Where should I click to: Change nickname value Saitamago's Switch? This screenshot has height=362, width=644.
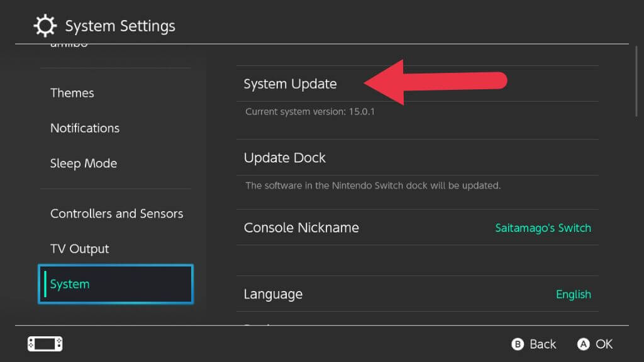click(543, 228)
